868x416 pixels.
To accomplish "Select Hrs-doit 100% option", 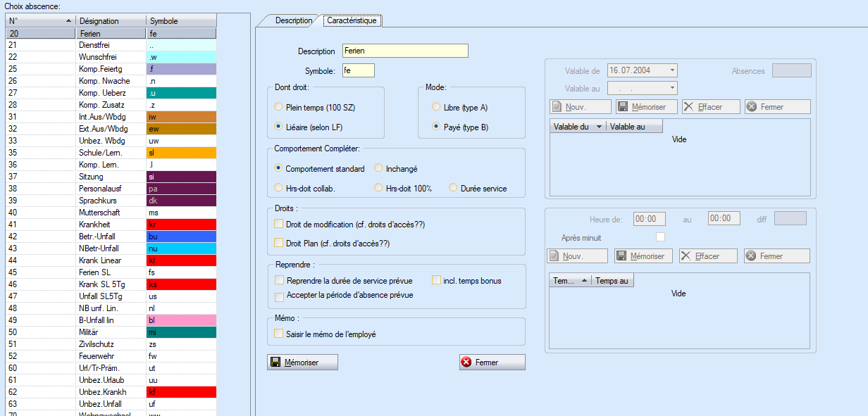I will point(378,189).
